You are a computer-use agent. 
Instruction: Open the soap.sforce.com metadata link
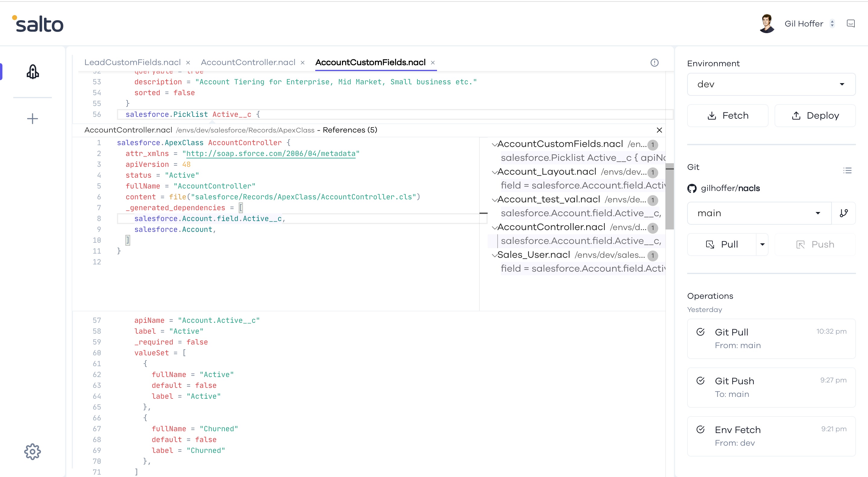tap(271, 154)
